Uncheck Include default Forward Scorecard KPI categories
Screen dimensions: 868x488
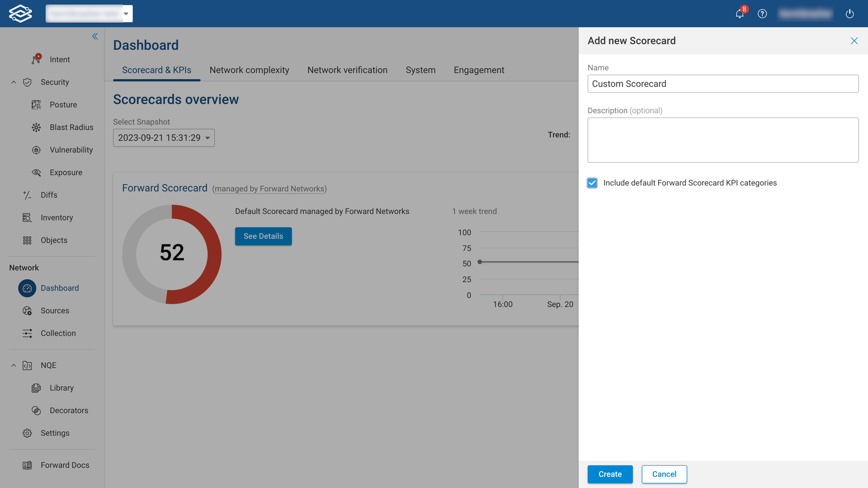[x=592, y=183]
